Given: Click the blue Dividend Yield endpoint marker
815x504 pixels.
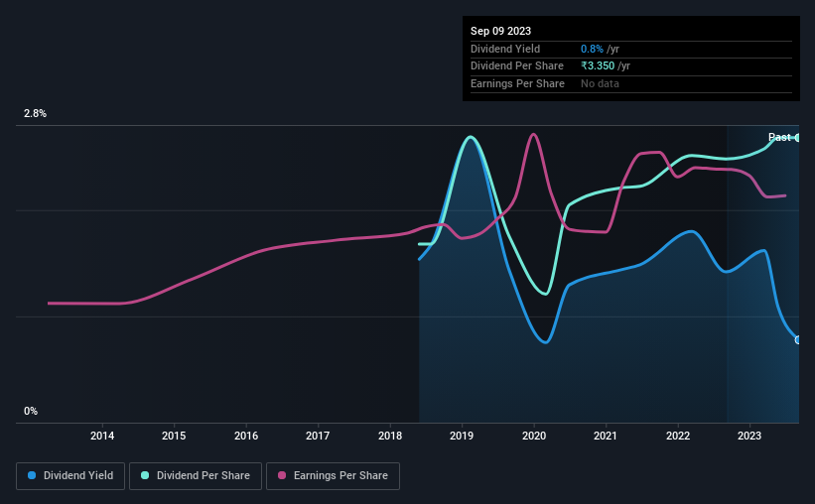Looking at the screenshot, I should click(x=797, y=340).
